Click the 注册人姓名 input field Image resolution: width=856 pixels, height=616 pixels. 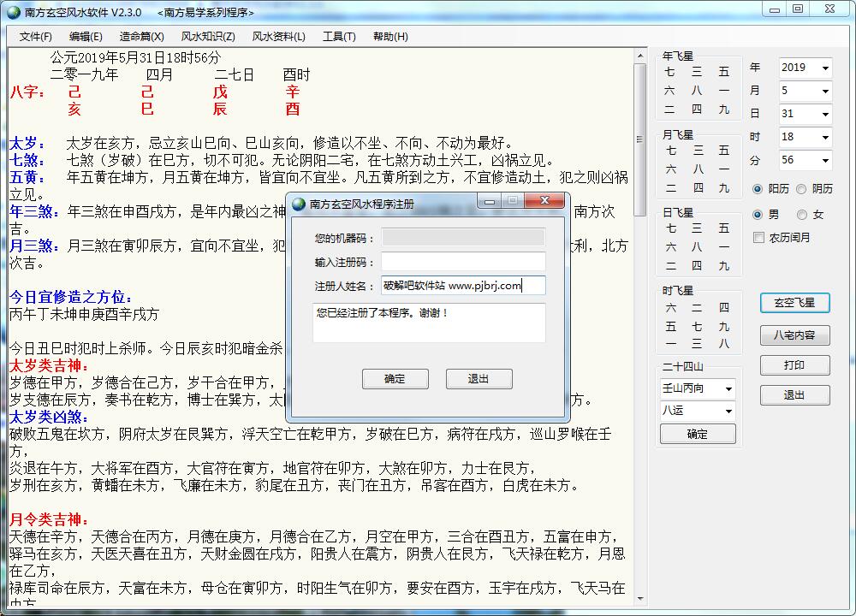point(463,286)
